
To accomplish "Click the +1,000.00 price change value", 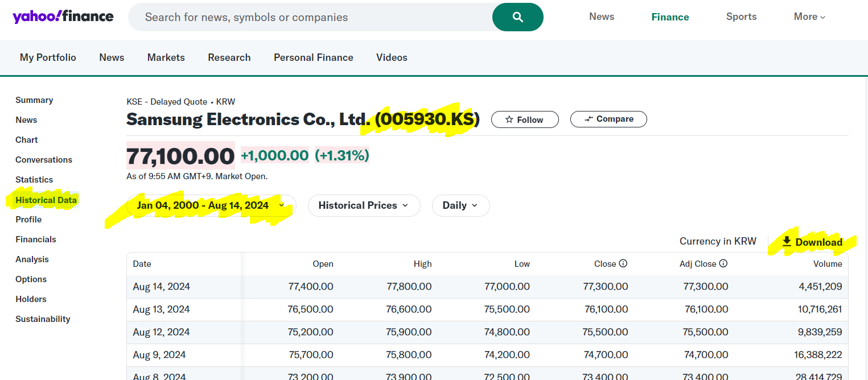I will tap(275, 155).
